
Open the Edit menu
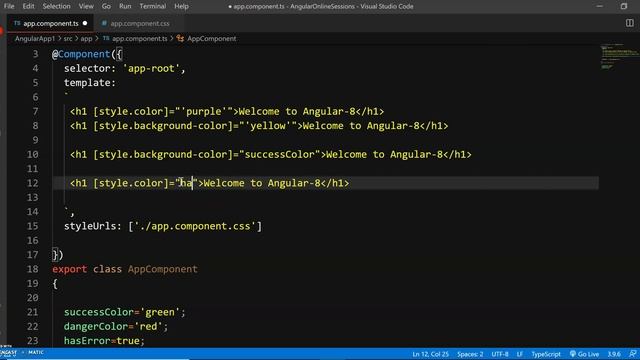pyautogui.click(x=28, y=6)
